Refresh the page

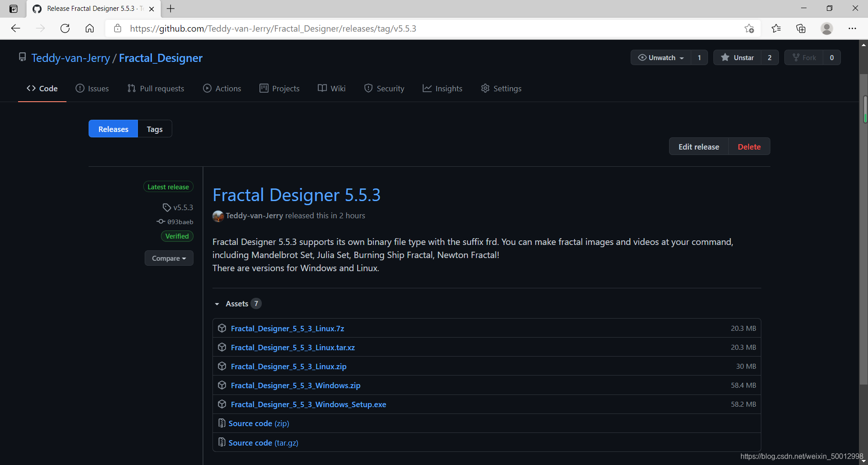[65, 28]
